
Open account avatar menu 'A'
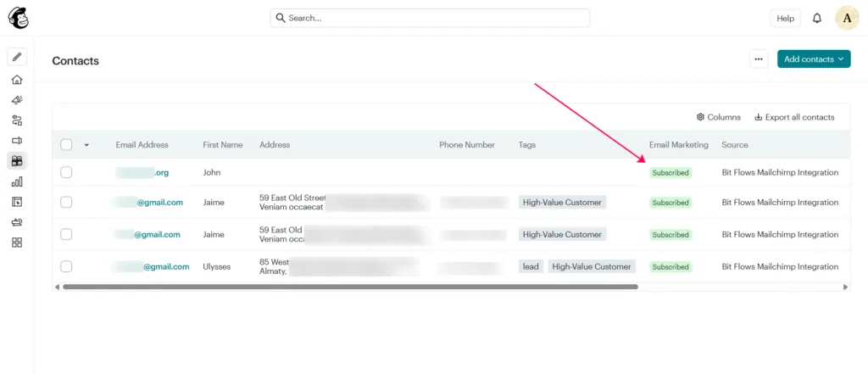point(847,19)
